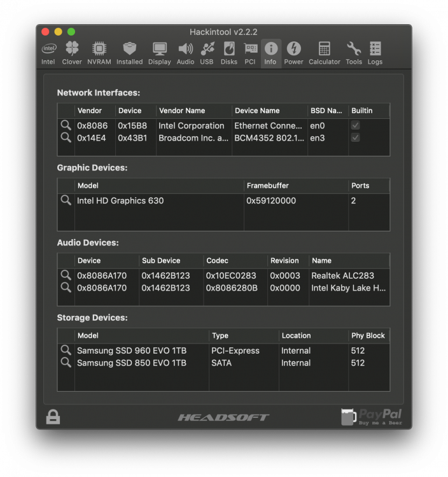Image resolution: width=448 pixels, height=477 pixels.
Task: Open the Power section
Action: (x=294, y=53)
